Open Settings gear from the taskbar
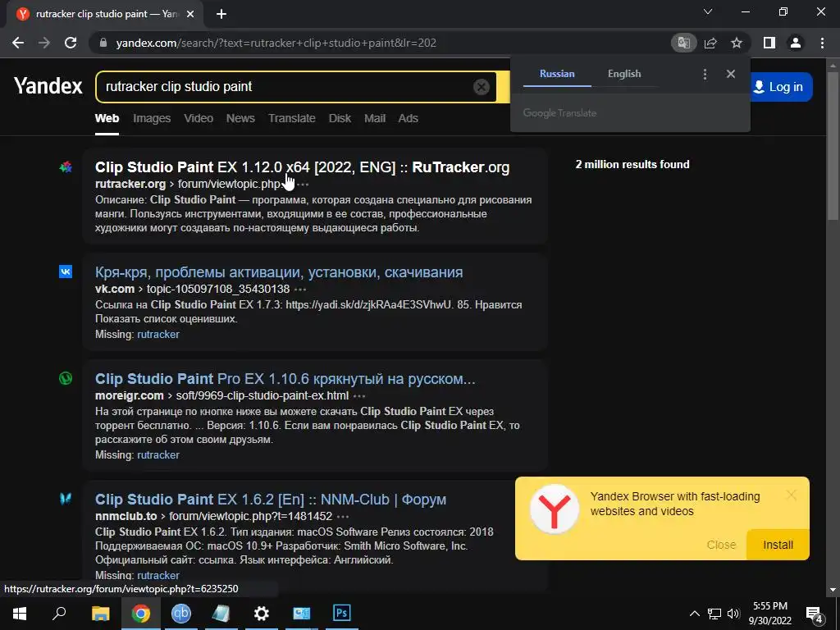 click(262, 613)
